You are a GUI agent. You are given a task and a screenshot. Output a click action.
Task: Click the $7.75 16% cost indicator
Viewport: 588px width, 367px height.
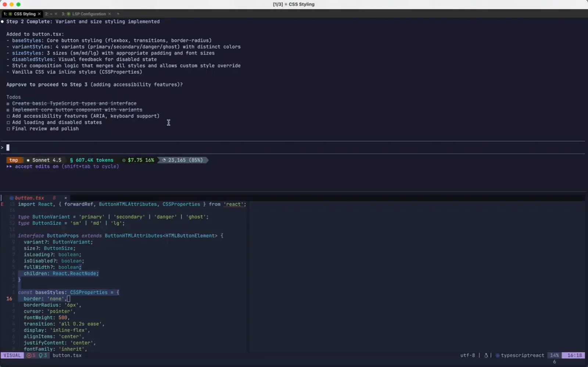138,160
